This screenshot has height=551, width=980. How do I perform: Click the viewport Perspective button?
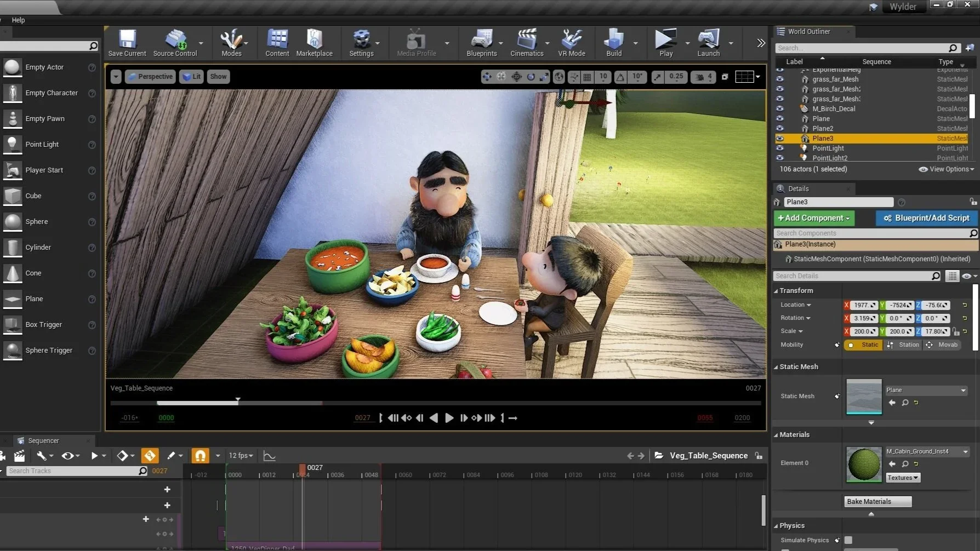150,77
